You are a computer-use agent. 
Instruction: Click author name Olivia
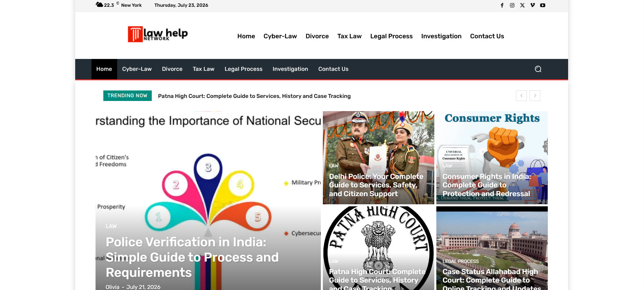(x=112, y=287)
